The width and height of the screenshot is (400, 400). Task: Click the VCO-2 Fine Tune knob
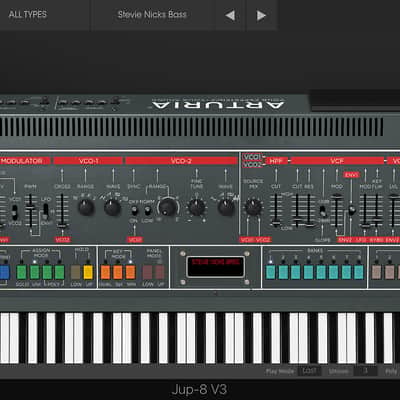(197, 207)
